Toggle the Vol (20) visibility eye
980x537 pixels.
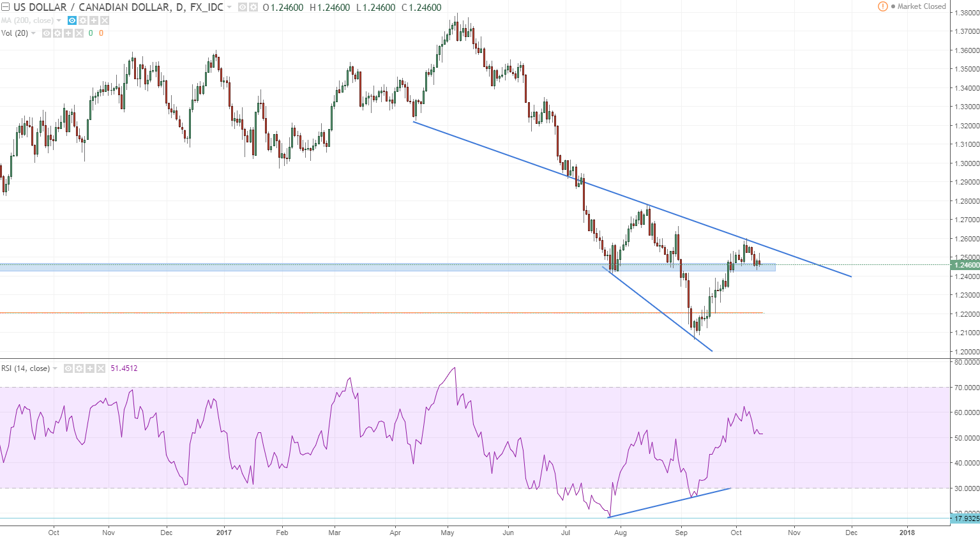pyautogui.click(x=47, y=33)
